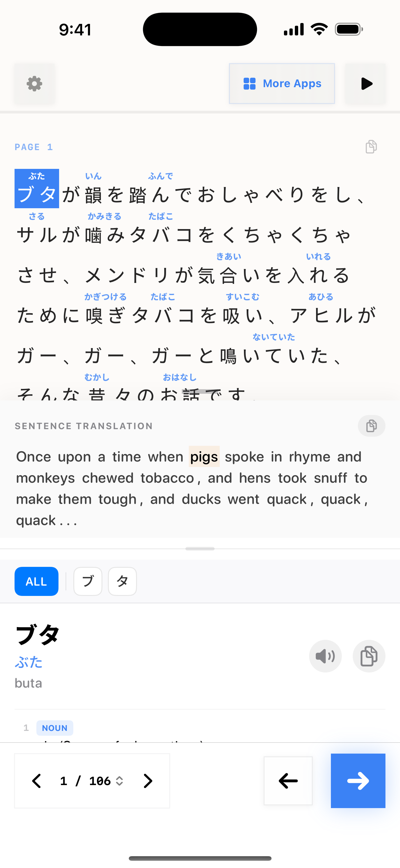Grab the panel resize handle above ALL
Screen dimensions: 400x868
coord(200,549)
